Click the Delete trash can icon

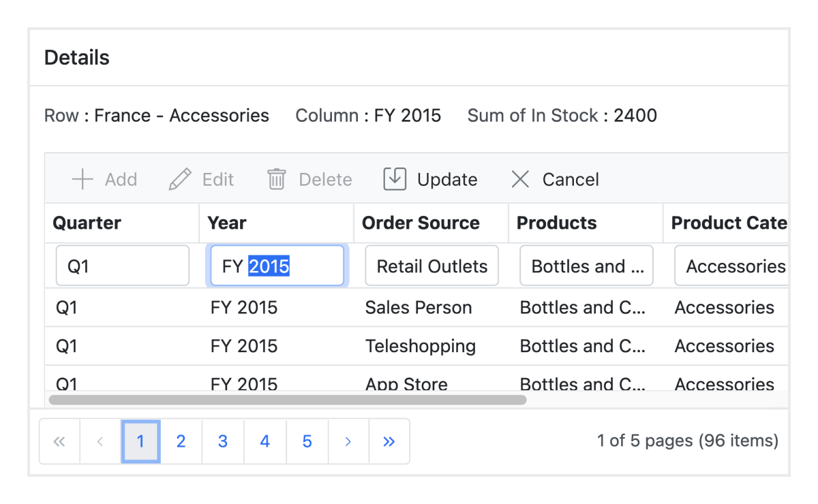click(276, 180)
